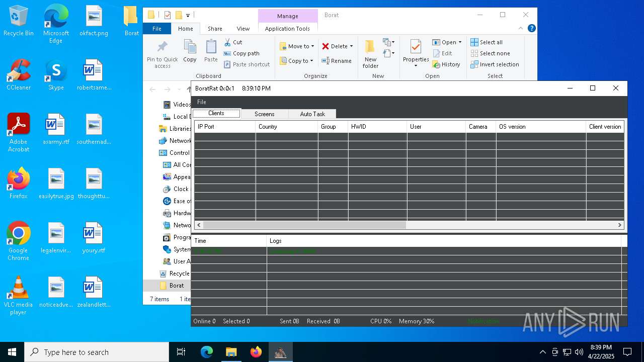Select Recycle Bin in Explorer navigation pane
The width and height of the screenshot is (644, 362).
click(x=174, y=274)
